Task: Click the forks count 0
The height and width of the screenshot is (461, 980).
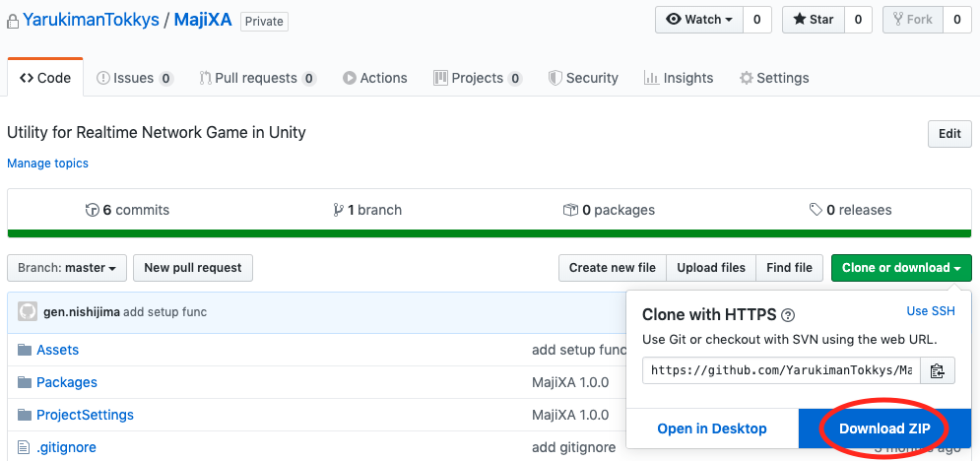Action: click(957, 20)
